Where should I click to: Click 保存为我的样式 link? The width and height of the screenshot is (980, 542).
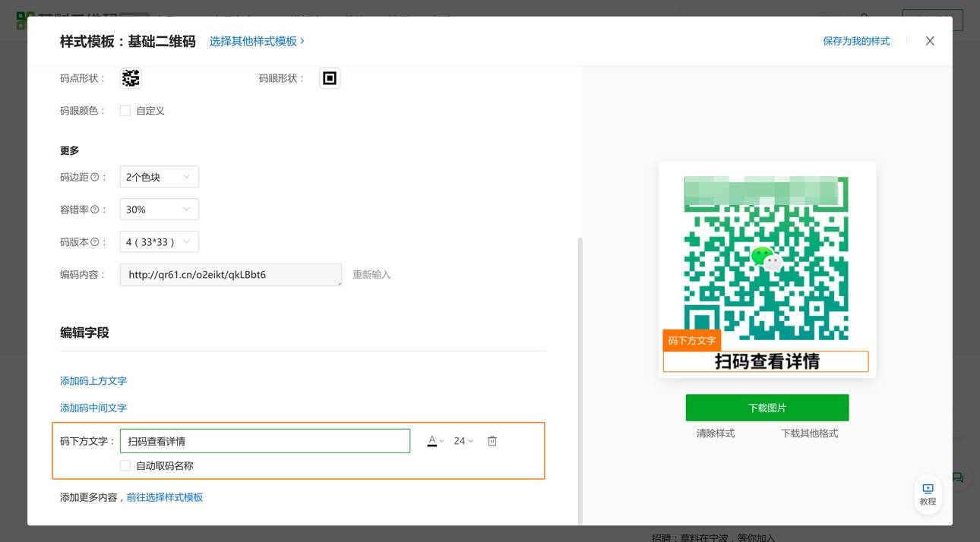tap(856, 41)
